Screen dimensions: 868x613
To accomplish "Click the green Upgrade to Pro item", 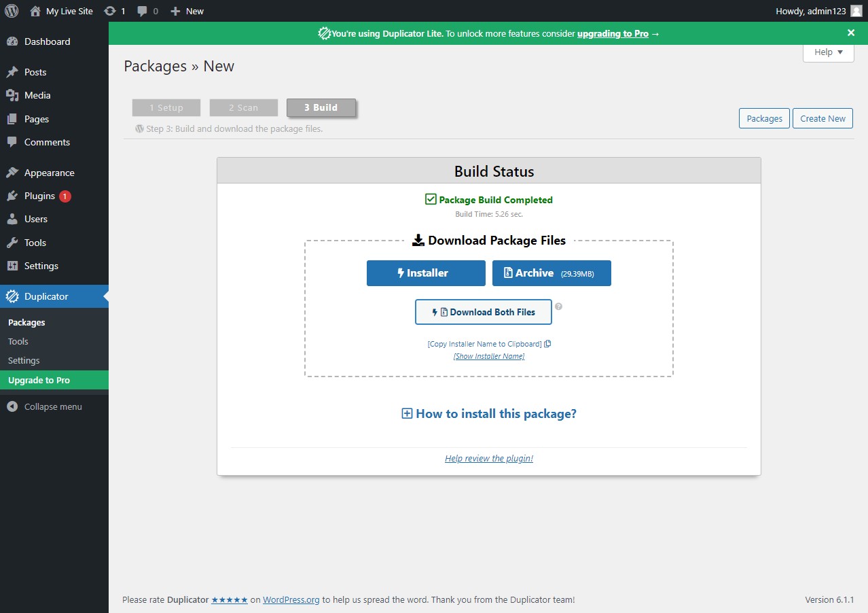I will pyautogui.click(x=54, y=380).
